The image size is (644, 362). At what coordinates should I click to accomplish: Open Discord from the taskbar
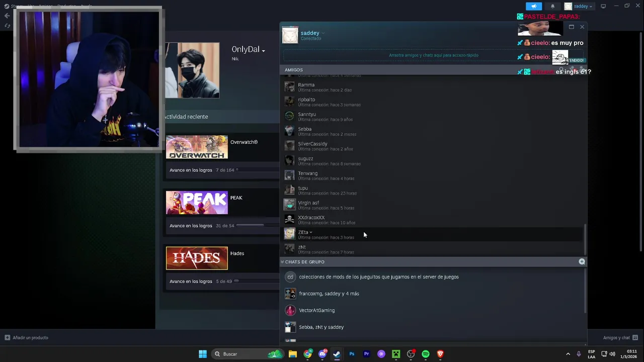point(323,354)
